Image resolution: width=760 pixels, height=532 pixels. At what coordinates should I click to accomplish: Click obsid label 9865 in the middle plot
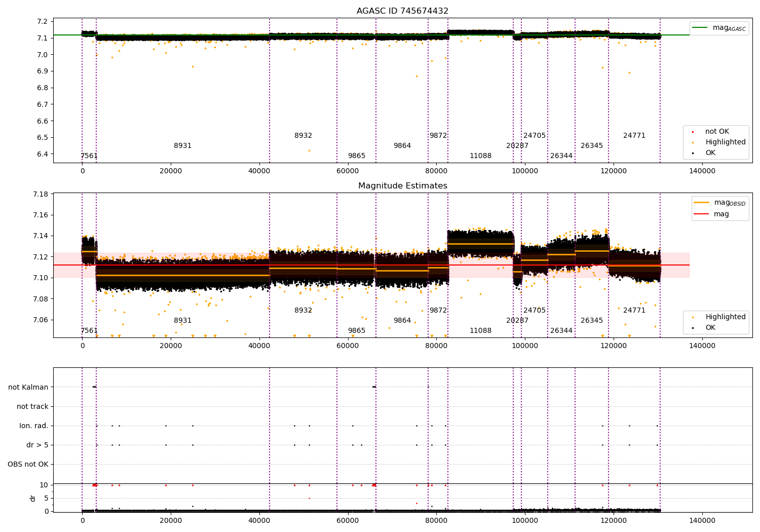357,331
